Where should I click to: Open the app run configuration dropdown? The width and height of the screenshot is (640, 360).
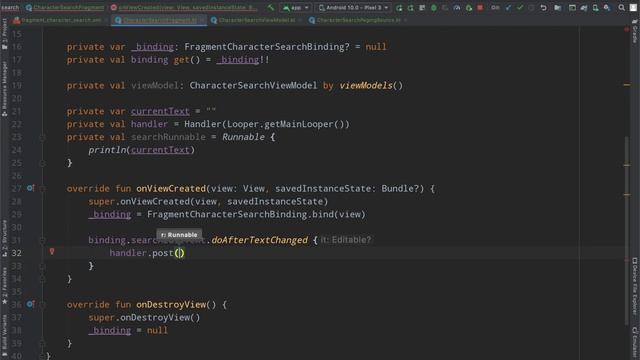pyautogui.click(x=296, y=7)
